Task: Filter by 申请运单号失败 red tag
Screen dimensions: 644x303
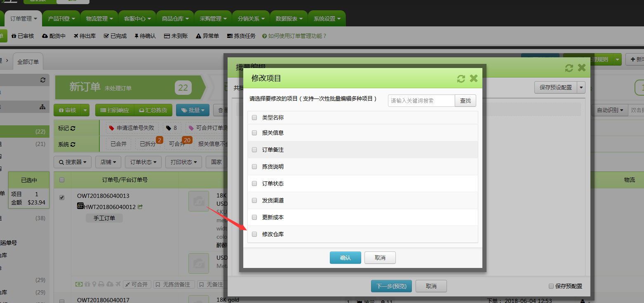Action: click(x=132, y=128)
